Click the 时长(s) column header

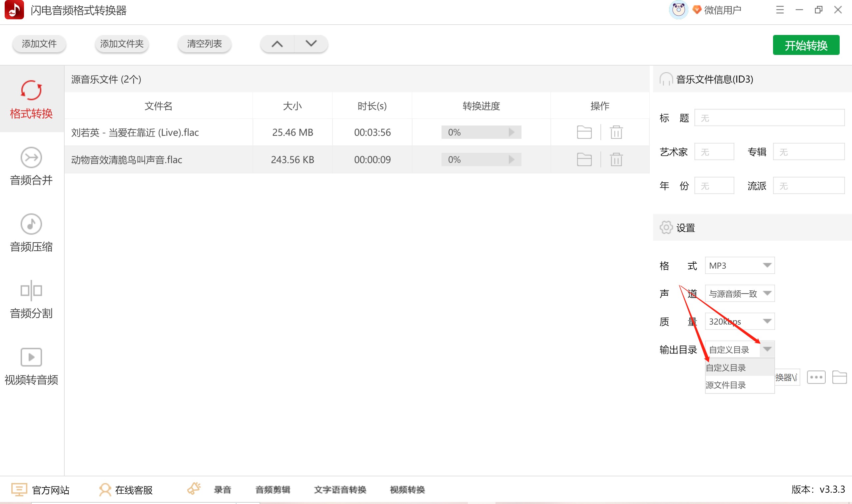click(372, 106)
